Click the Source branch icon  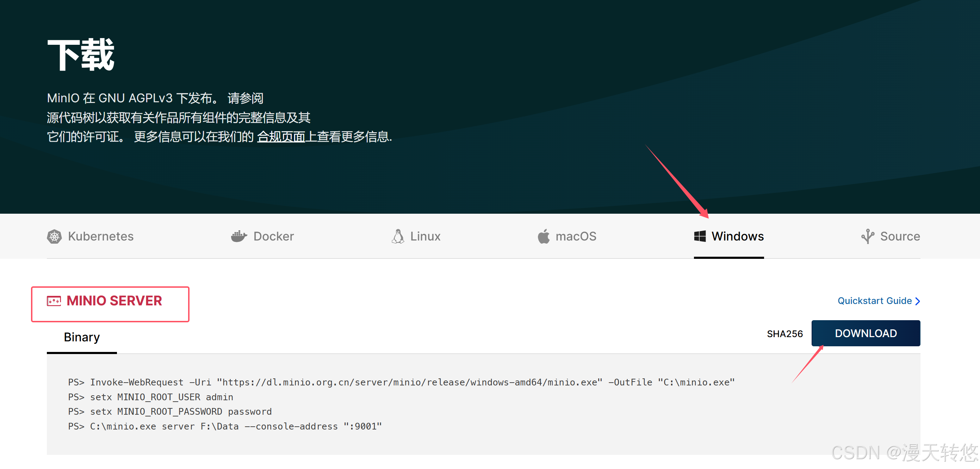coord(867,236)
